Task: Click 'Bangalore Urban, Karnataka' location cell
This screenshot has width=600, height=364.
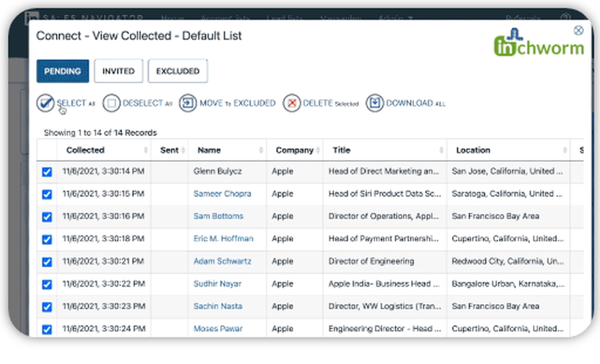Action: pos(508,284)
